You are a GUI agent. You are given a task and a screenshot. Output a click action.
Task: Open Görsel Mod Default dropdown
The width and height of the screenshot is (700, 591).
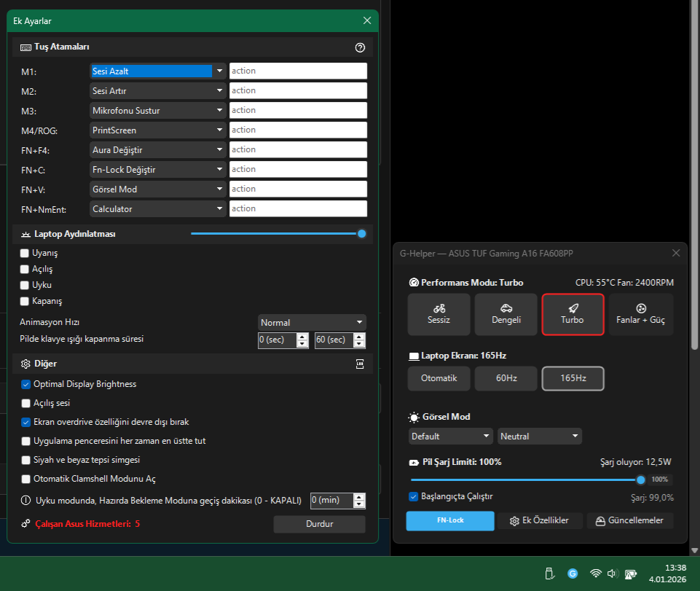(x=450, y=436)
